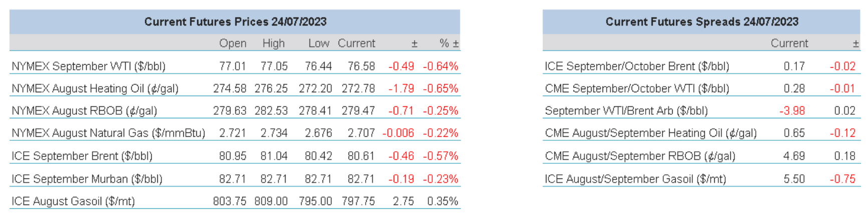Select the NYMEX September WTI row label

point(89,66)
